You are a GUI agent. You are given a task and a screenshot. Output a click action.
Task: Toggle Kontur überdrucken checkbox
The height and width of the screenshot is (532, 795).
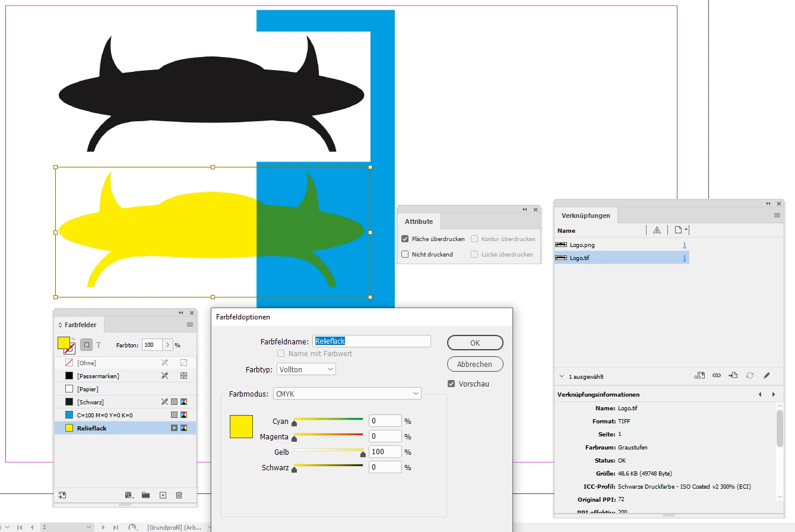[474, 239]
